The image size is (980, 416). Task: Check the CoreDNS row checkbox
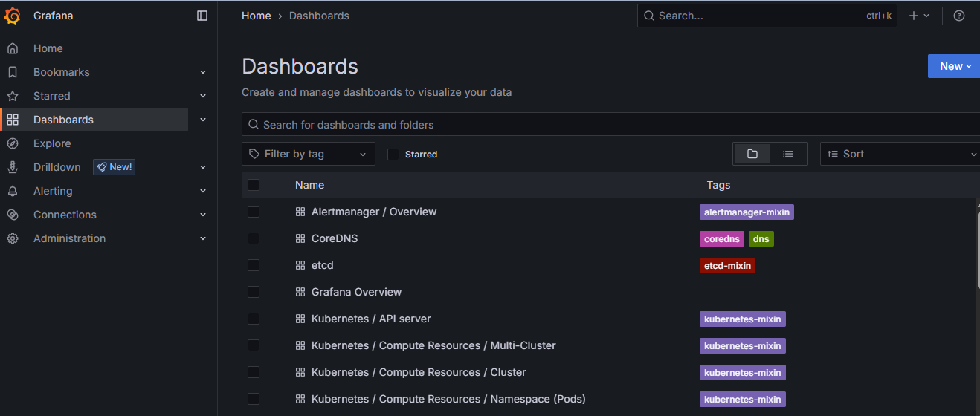254,238
